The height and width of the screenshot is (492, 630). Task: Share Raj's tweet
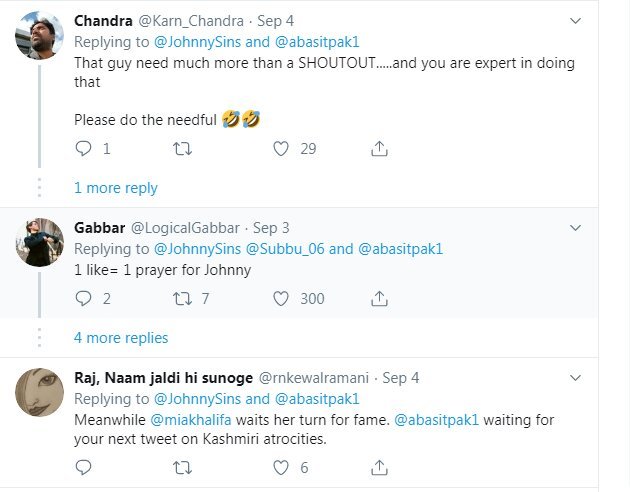tap(379, 467)
